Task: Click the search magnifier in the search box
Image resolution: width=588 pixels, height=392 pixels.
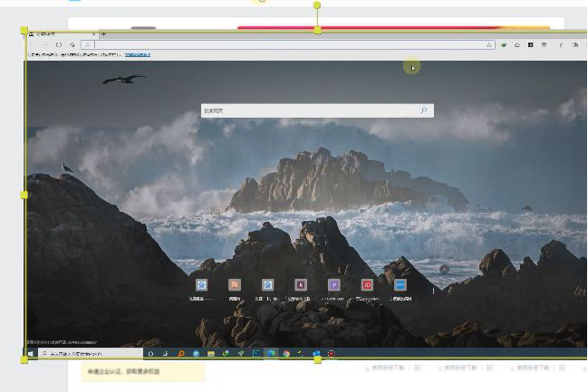Action: click(423, 110)
